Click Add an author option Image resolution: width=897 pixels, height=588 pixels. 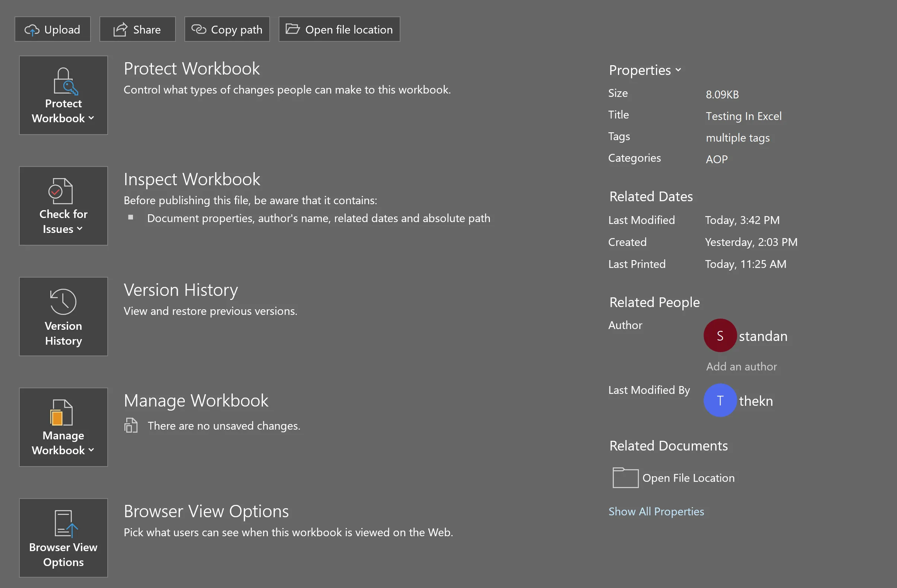pos(742,366)
